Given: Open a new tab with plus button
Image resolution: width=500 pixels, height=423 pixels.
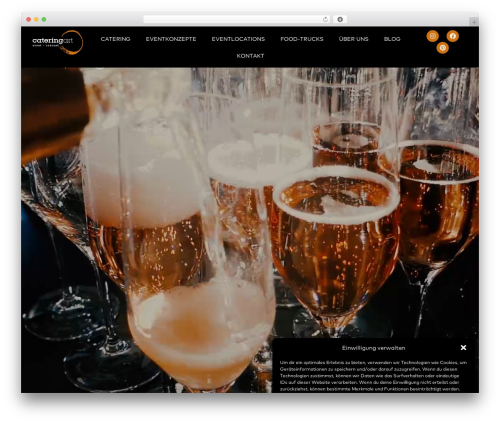Looking at the screenshot, I should click(x=474, y=22).
